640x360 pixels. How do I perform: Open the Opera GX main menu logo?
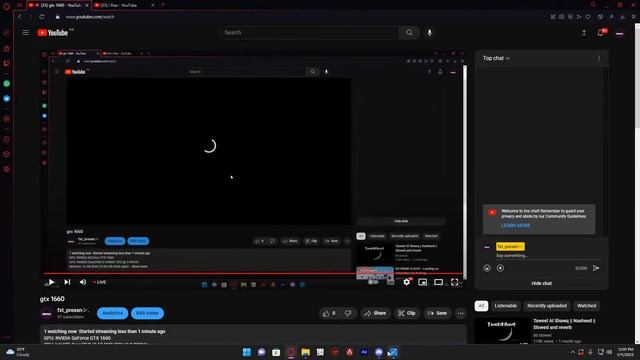(7, 6)
